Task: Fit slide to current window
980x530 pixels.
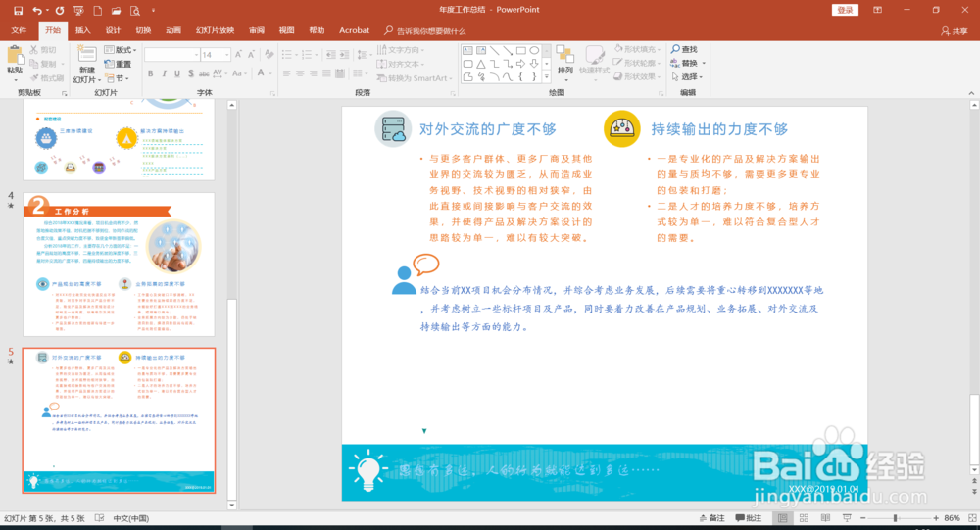Action: pos(972,518)
